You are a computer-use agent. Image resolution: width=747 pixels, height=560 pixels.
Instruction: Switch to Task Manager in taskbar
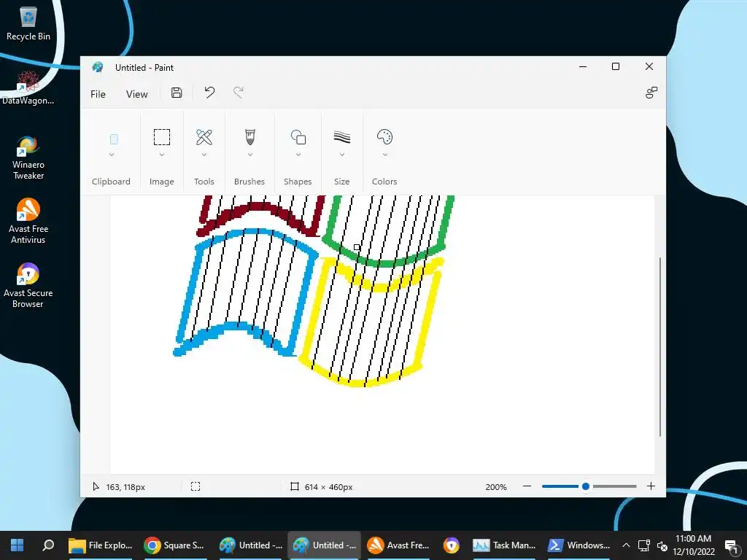click(504, 545)
